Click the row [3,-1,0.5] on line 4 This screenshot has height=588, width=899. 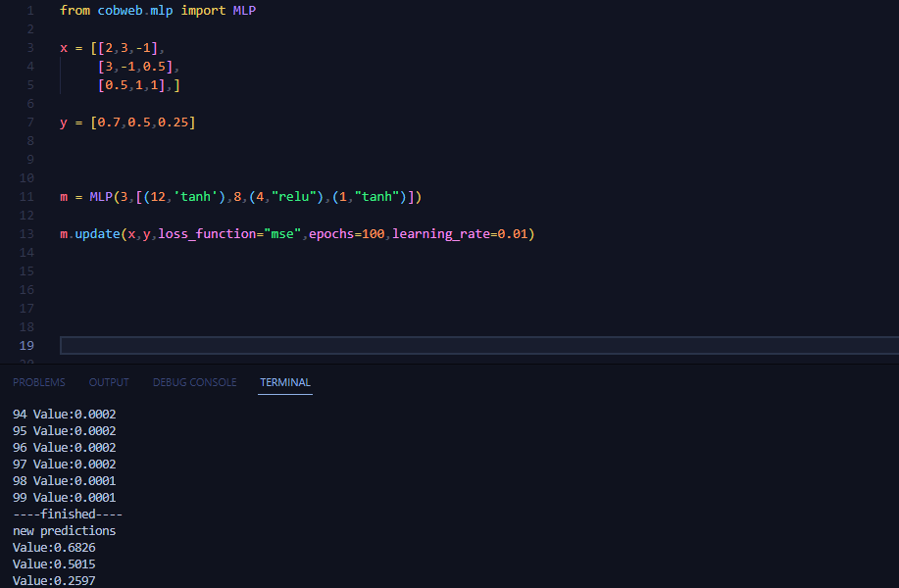click(135, 67)
